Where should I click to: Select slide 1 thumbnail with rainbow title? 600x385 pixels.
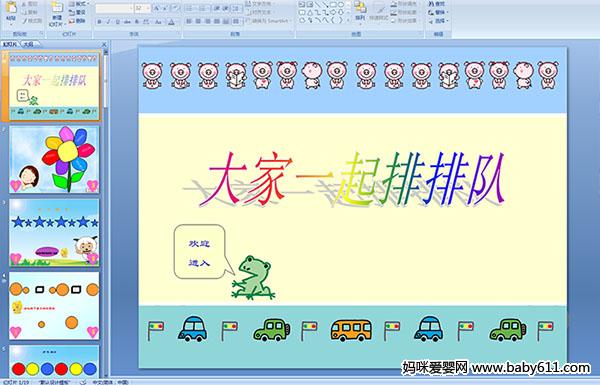coord(54,86)
